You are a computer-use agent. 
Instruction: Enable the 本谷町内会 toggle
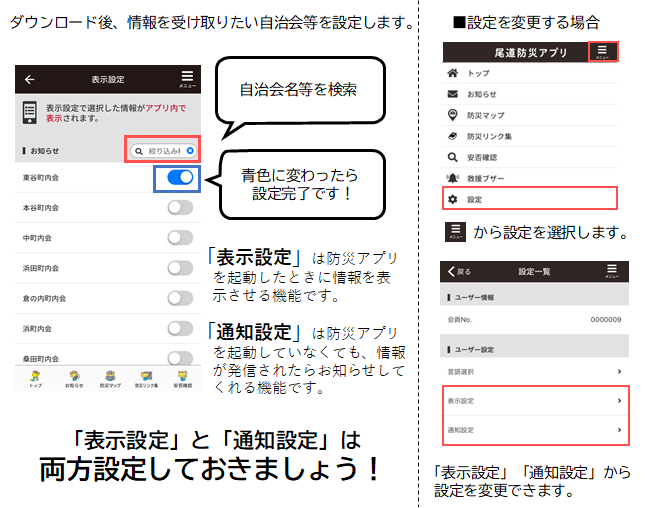[x=180, y=208]
